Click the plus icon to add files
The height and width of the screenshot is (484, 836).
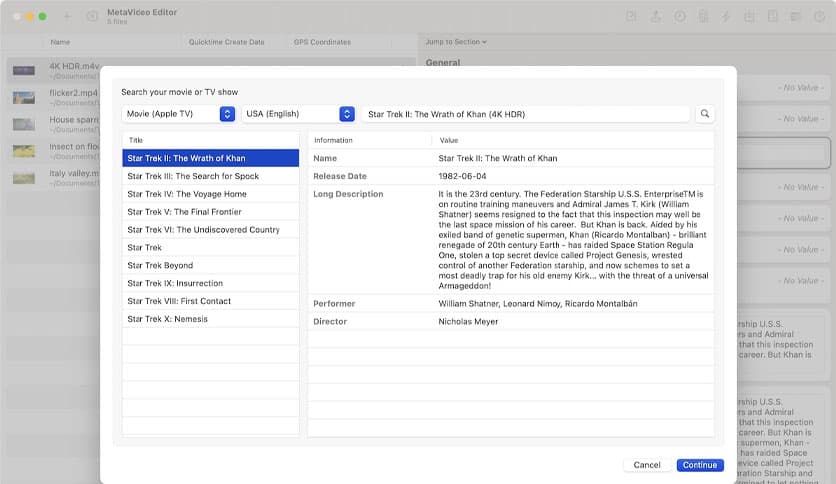pos(67,16)
